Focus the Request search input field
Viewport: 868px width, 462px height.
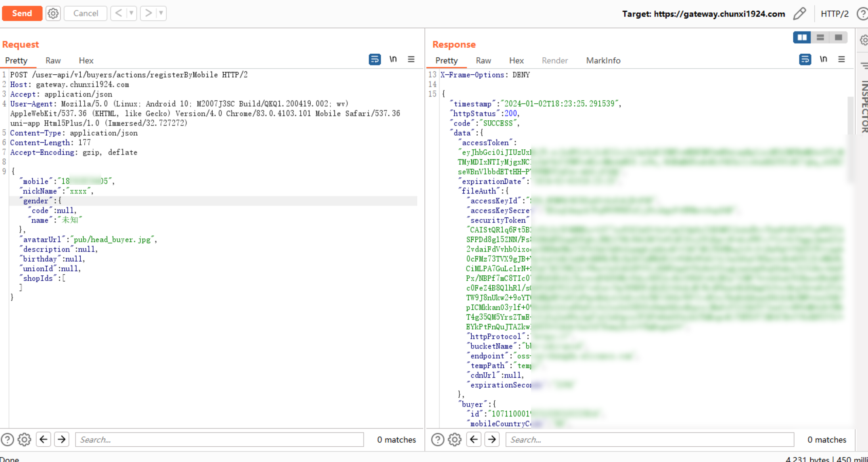219,439
